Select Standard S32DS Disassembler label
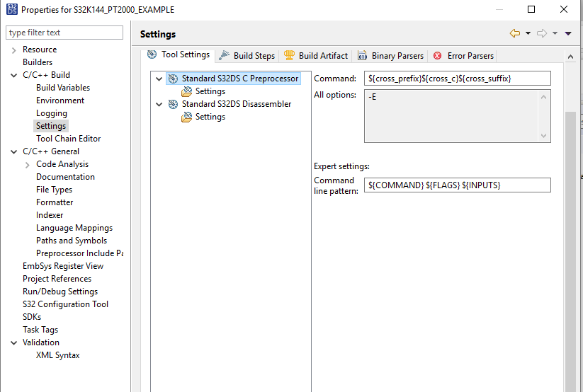The height and width of the screenshot is (392, 583). [x=237, y=104]
